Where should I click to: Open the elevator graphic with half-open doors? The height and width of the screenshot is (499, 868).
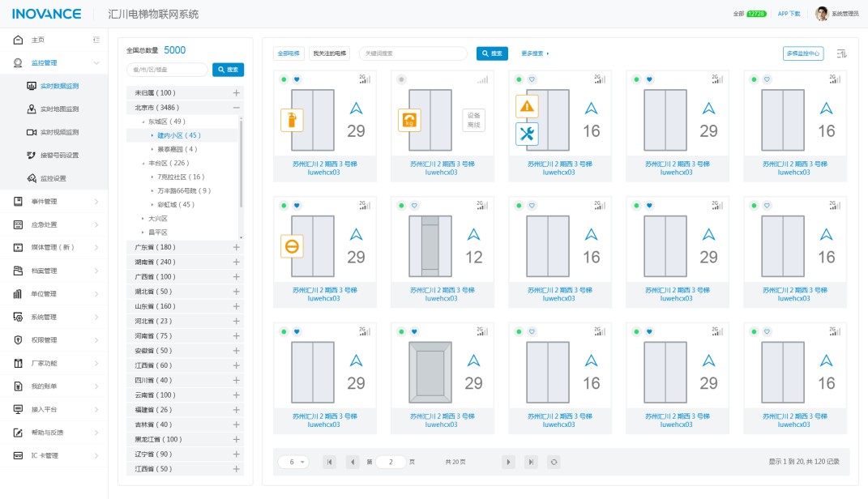click(x=430, y=246)
